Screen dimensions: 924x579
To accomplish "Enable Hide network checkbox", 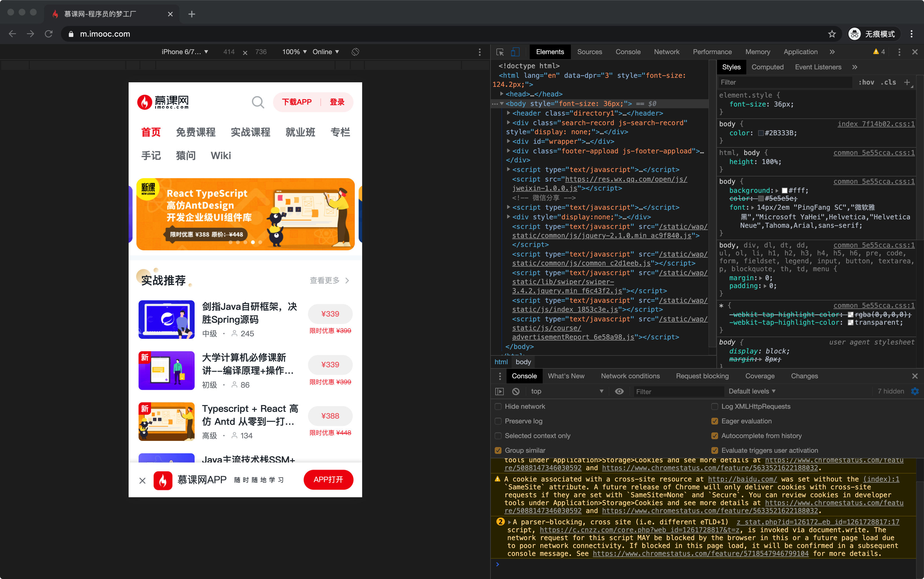I will click(x=498, y=406).
